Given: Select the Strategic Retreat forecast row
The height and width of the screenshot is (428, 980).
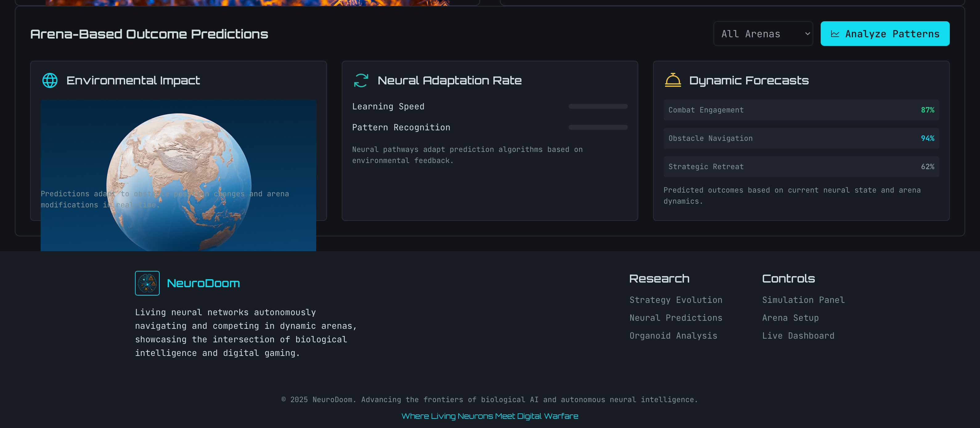Looking at the screenshot, I should pyautogui.click(x=801, y=167).
